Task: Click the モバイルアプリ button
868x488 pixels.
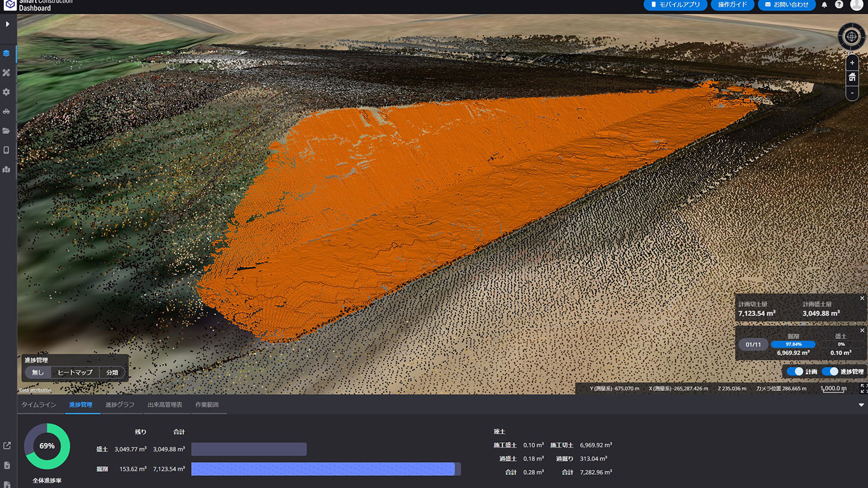Action: tap(675, 5)
